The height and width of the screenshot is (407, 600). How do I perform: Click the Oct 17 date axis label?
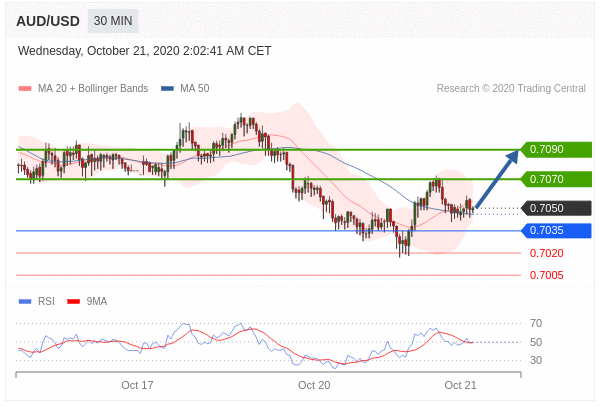click(x=137, y=385)
